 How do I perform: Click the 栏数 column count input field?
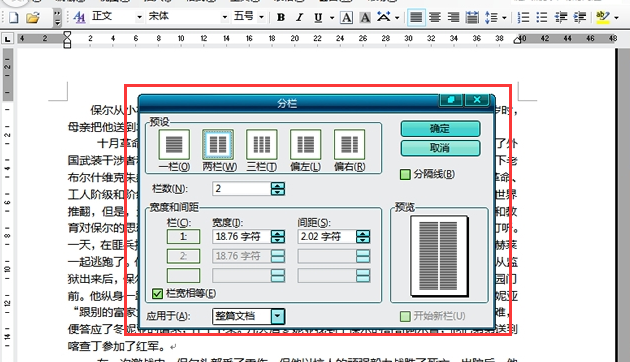coord(242,188)
